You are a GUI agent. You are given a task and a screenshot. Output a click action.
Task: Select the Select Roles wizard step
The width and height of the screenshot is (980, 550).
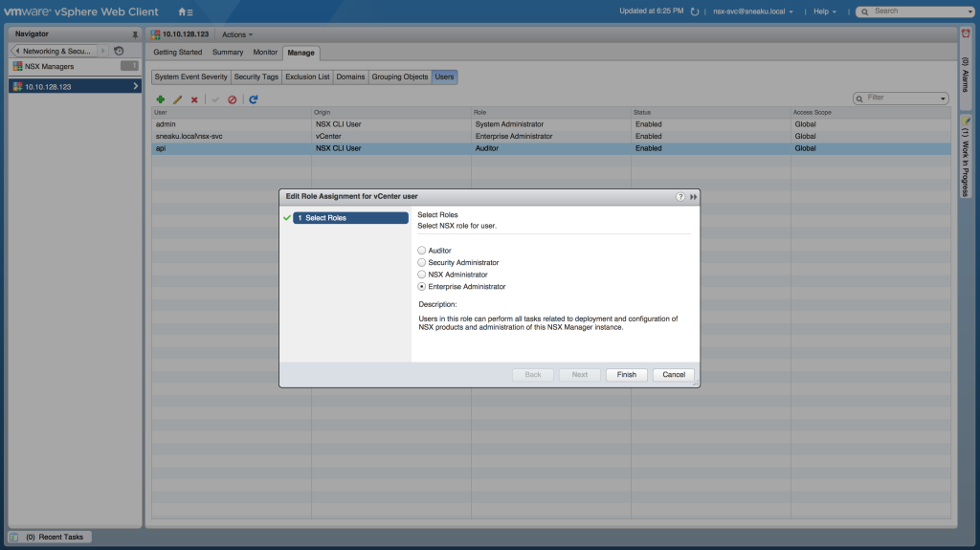tap(350, 217)
